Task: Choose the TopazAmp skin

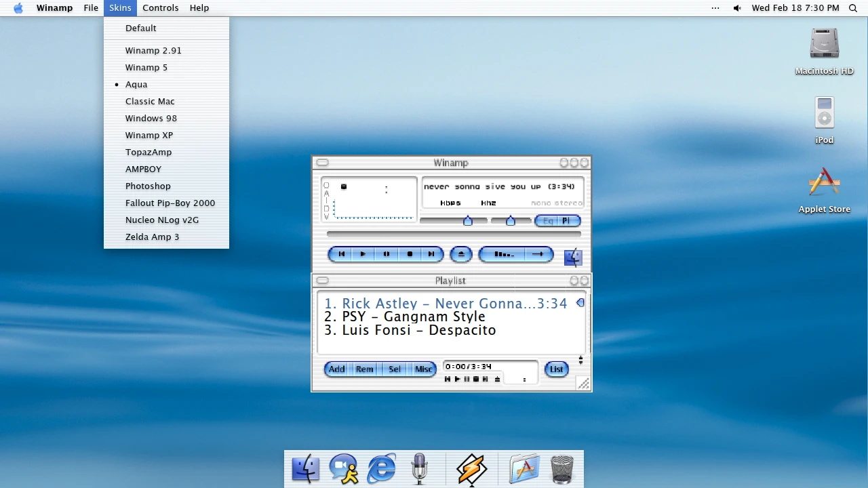Action: pyautogui.click(x=166, y=152)
